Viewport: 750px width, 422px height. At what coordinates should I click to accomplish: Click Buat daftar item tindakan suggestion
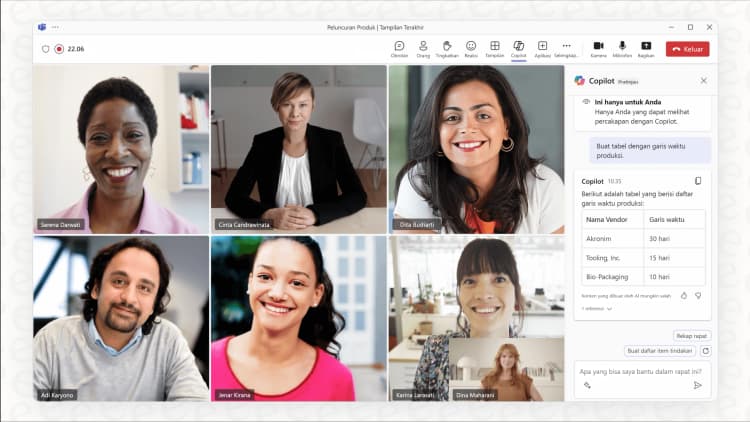[x=660, y=351]
